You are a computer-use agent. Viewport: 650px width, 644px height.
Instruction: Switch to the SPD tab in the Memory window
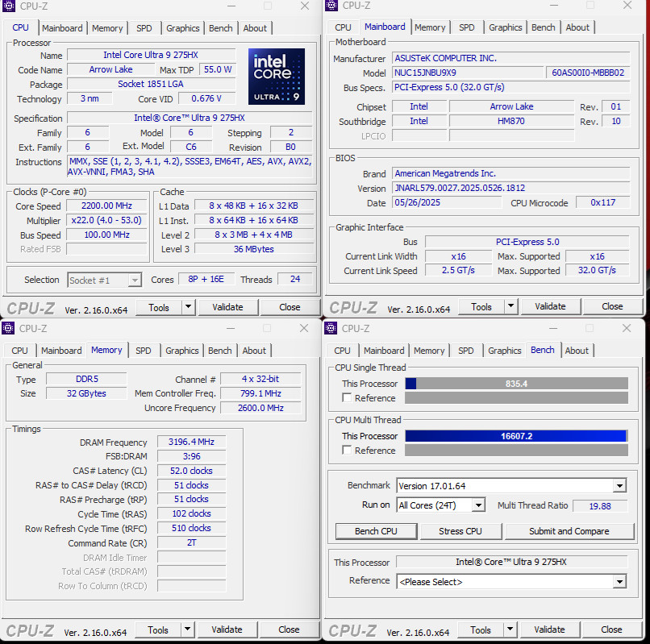(143, 351)
